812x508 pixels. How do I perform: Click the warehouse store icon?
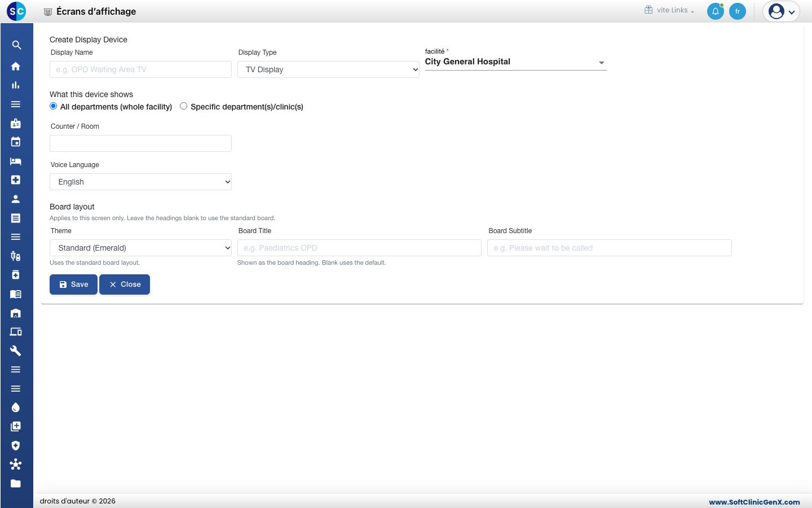pos(16,313)
